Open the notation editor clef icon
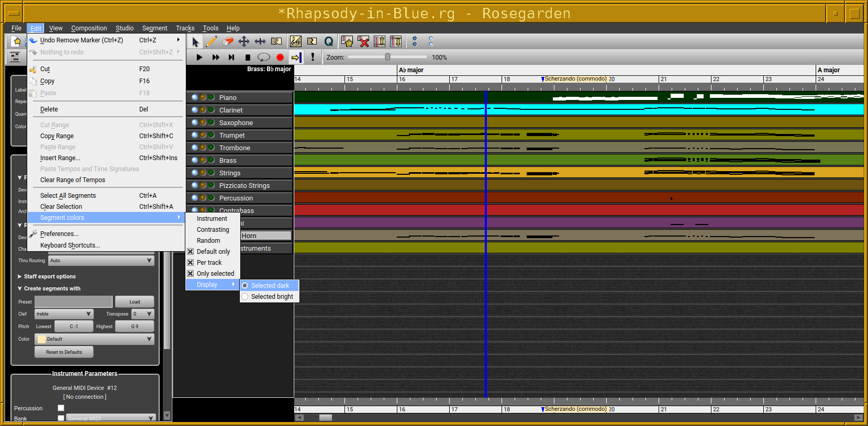 tap(296, 41)
